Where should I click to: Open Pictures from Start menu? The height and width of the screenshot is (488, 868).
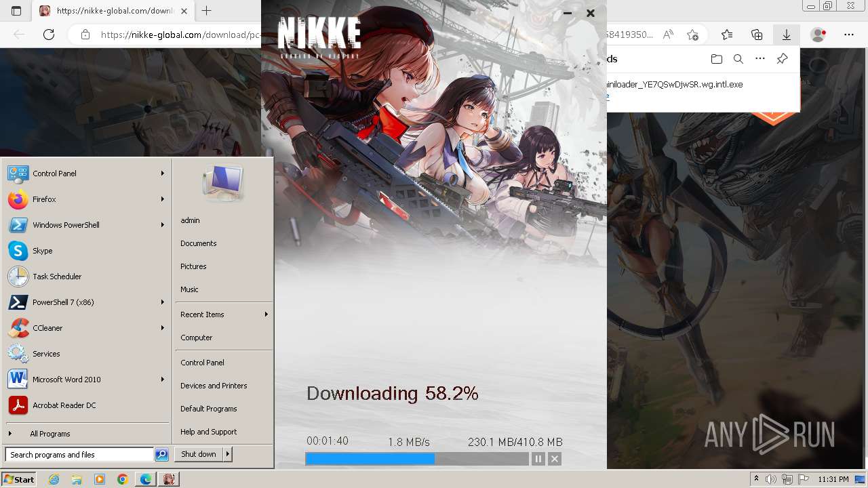click(193, 266)
